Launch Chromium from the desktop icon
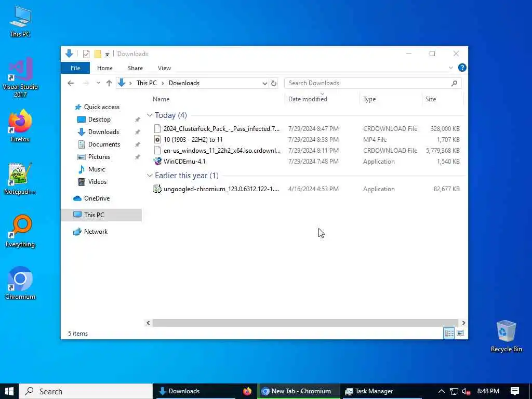 point(20,283)
